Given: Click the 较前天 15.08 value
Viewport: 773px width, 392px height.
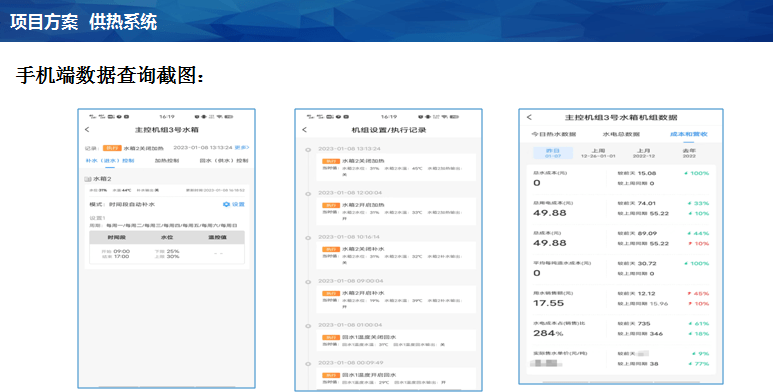Looking at the screenshot, I should tap(637, 174).
